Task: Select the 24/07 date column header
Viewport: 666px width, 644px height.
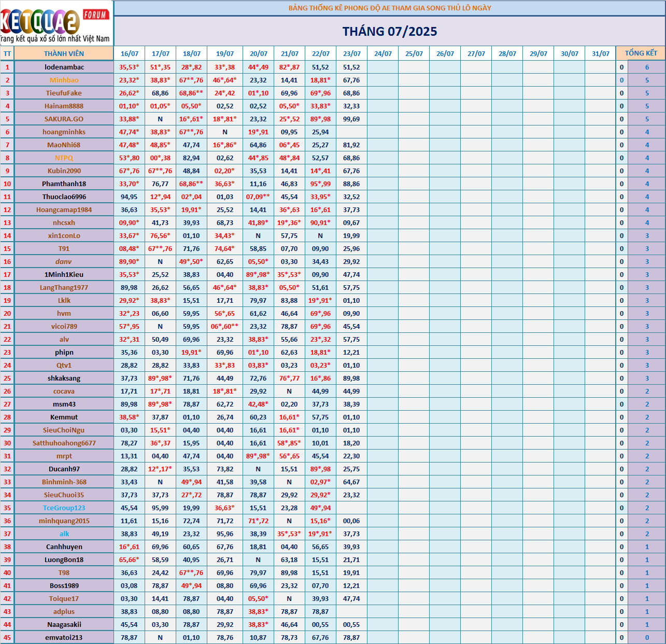Action: pyautogui.click(x=382, y=53)
